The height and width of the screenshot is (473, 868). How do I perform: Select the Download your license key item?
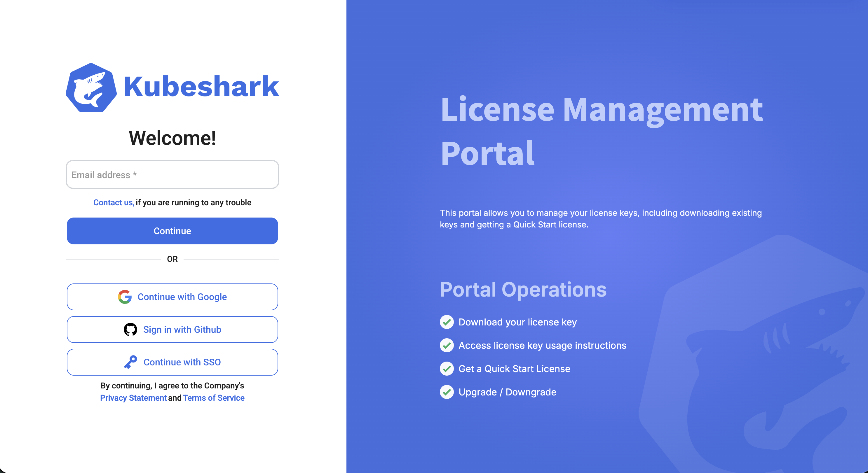click(517, 322)
